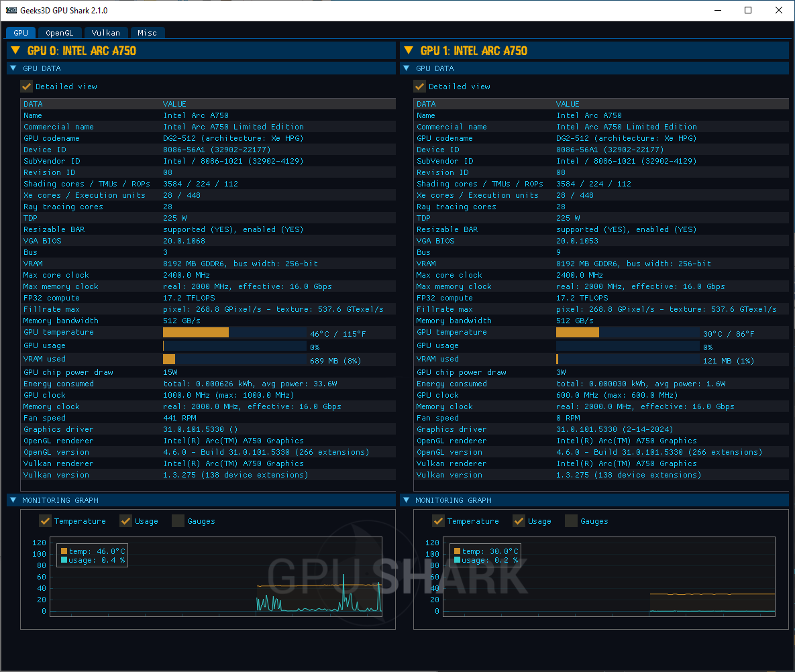Click GPU 0 usage bar at 0%
795x672 pixels.
(234, 345)
